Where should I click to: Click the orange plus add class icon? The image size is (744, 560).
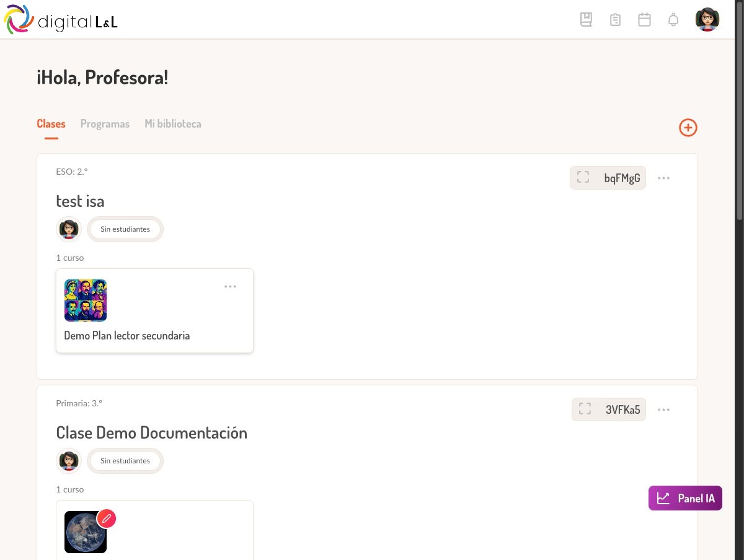point(688,128)
